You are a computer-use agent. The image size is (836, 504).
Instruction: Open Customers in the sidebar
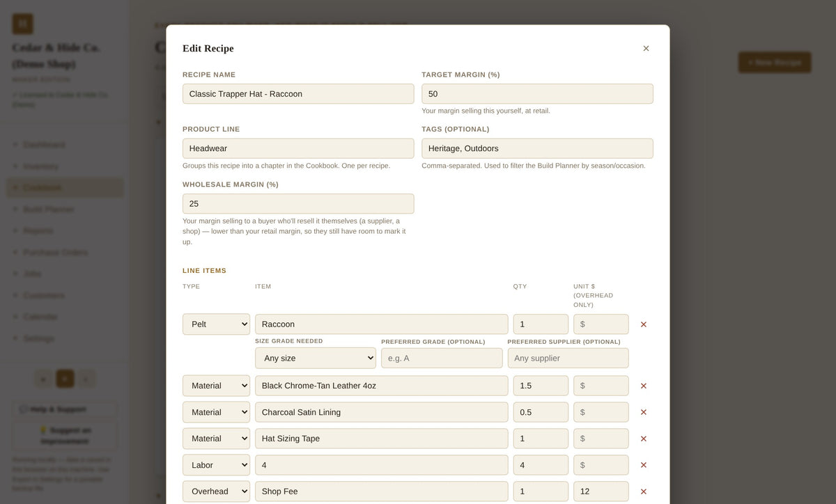(65, 295)
